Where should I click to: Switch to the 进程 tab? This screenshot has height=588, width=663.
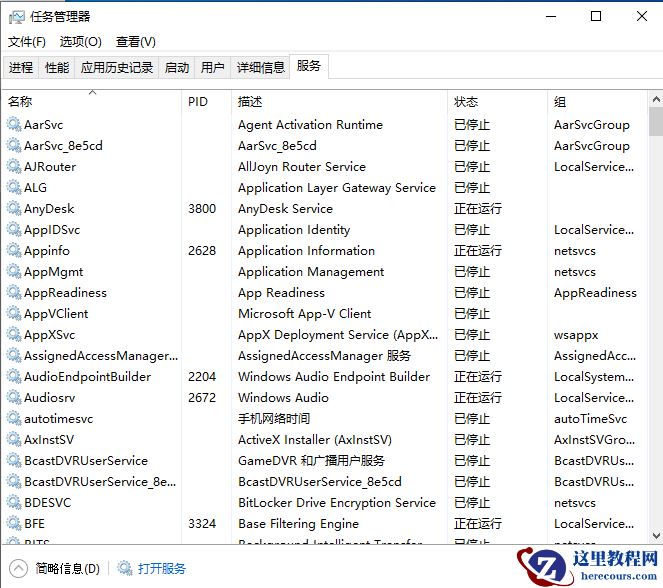[x=21, y=68]
